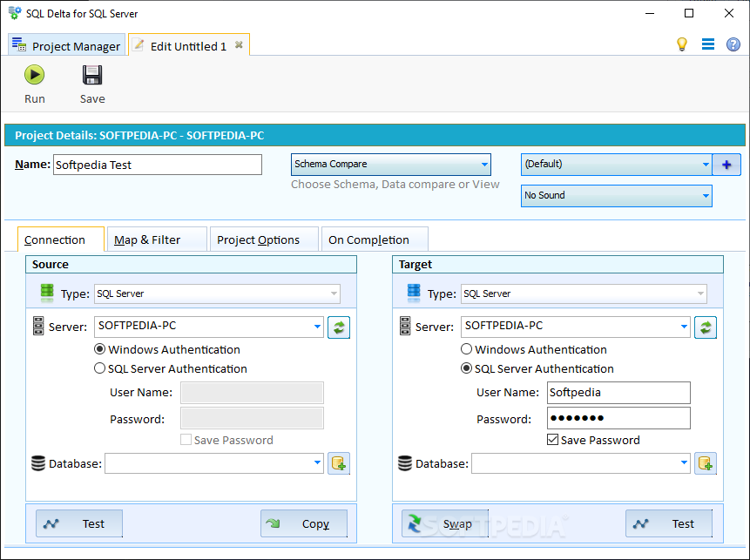
Task: Click the Source Password field
Action: point(252,418)
